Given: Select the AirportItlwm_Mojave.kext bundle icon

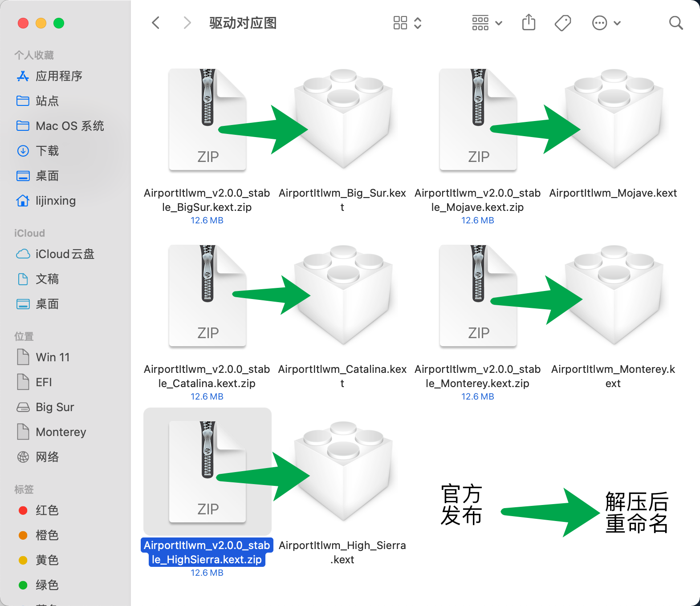Looking at the screenshot, I should pyautogui.click(x=614, y=118).
